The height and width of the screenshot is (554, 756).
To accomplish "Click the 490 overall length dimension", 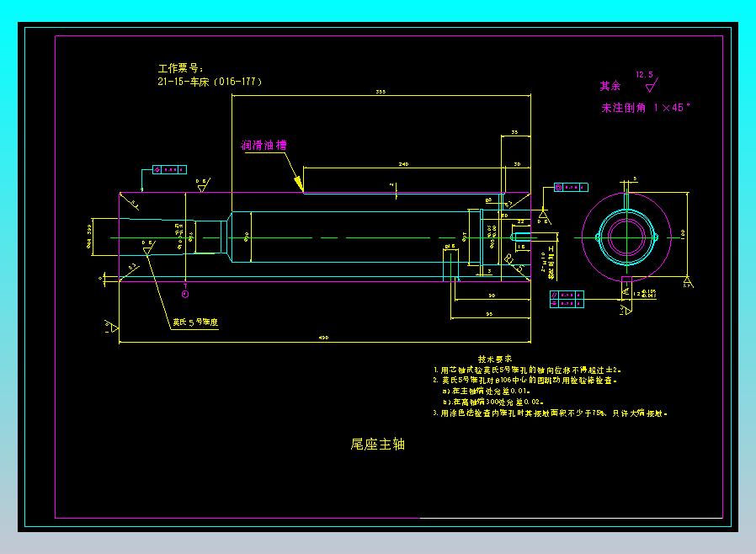I will click(x=324, y=338).
